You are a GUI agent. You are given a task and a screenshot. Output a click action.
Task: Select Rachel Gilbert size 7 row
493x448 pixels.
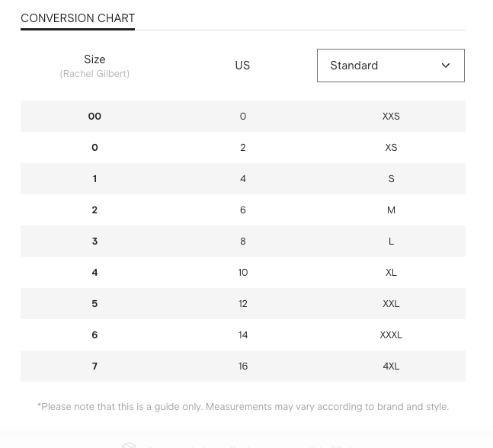pyautogui.click(x=94, y=366)
